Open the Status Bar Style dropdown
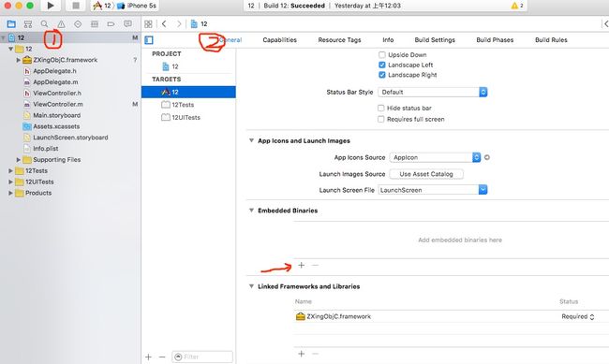Viewport: 609px width, 364px height. (433, 92)
